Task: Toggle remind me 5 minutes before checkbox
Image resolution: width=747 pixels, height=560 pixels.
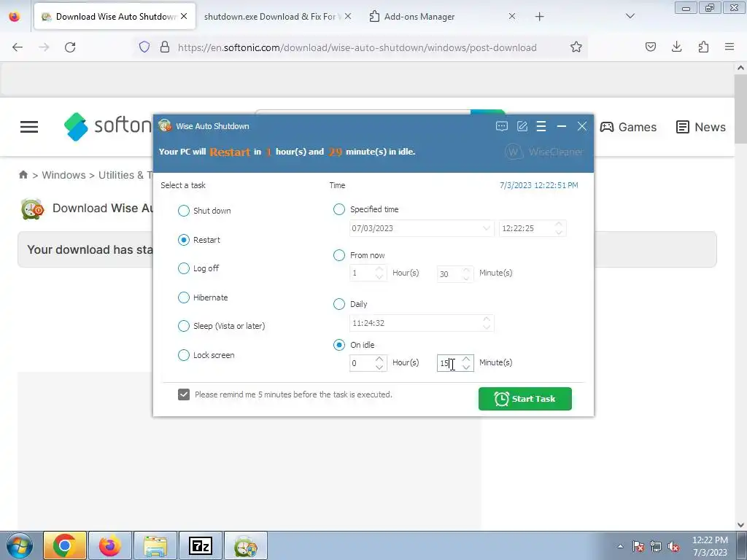Action: click(184, 394)
